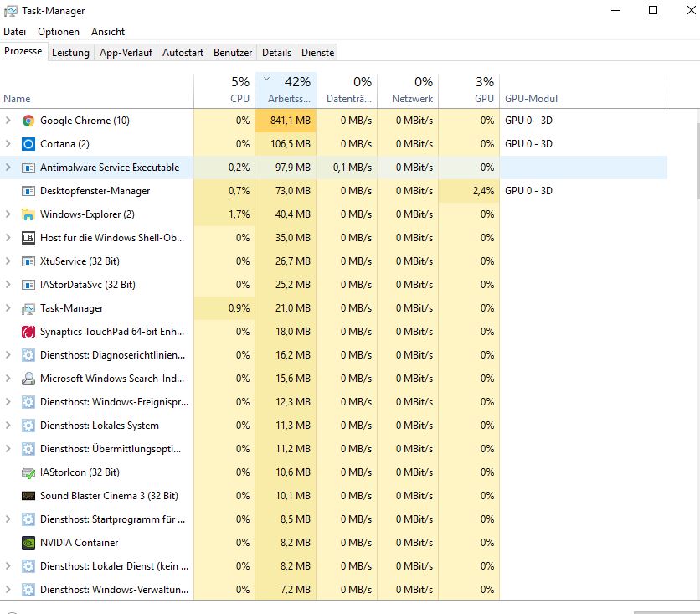Switch to the Dienste tab
The height and width of the screenshot is (614, 700).
318,53
